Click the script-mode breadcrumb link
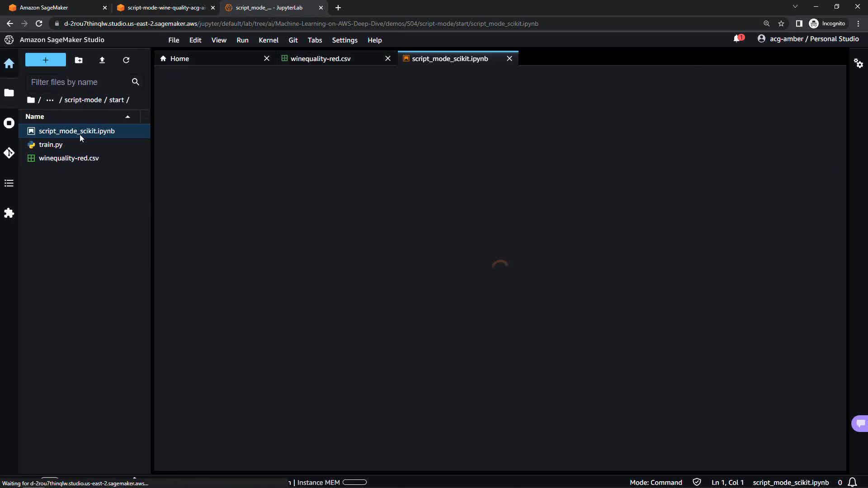The width and height of the screenshot is (868, 488). pyautogui.click(x=83, y=100)
